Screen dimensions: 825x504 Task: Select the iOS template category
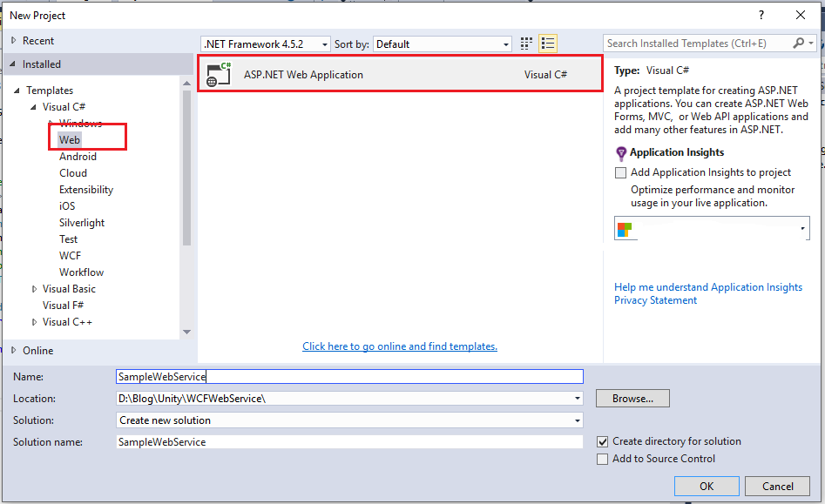click(x=67, y=206)
